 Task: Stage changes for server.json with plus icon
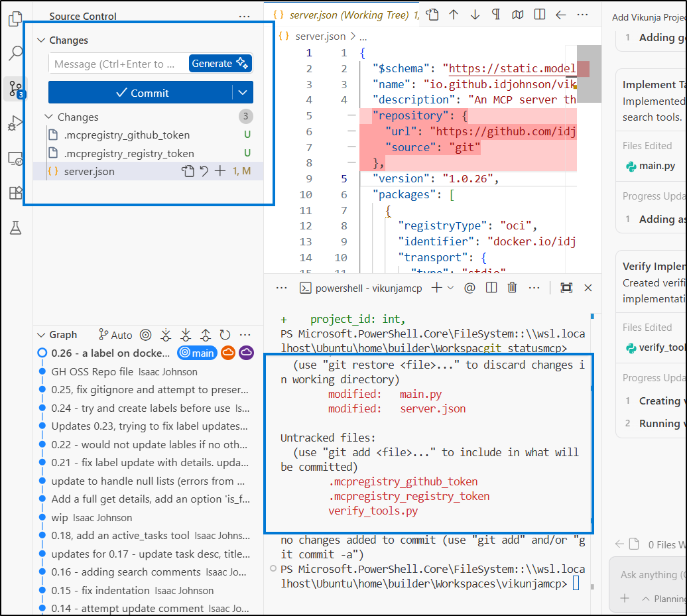coord(220,171)
